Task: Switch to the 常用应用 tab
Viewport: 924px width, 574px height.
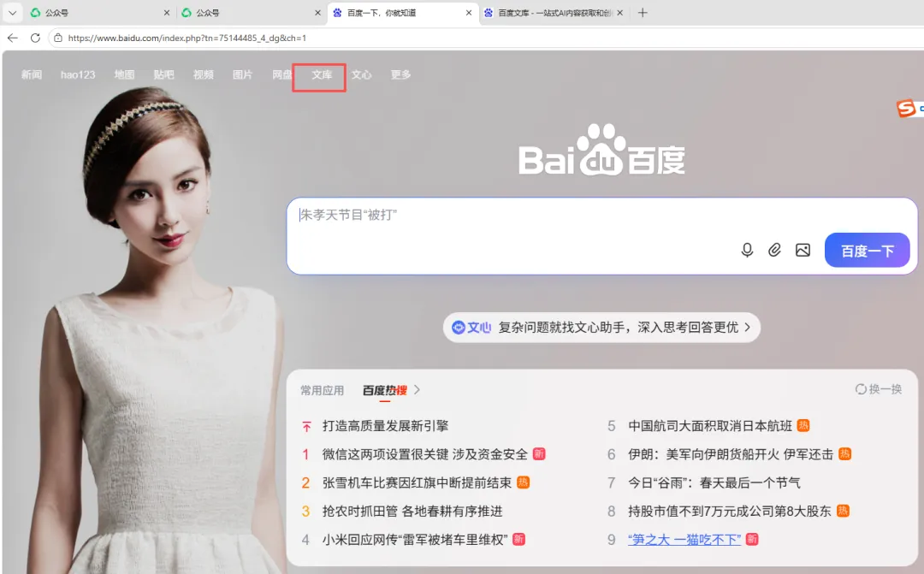Action: (x=322, y=390)
